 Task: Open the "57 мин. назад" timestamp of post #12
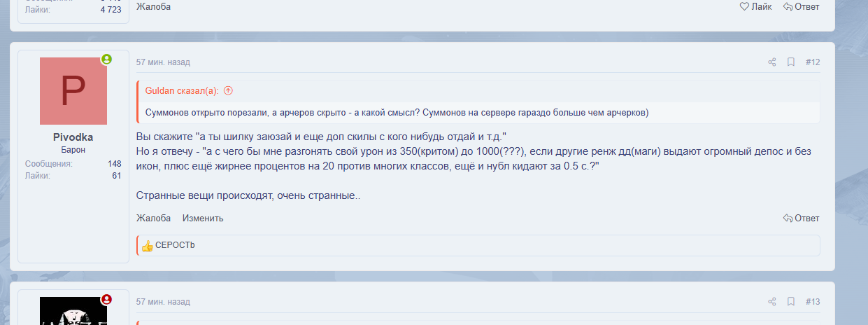pos(163,62)
